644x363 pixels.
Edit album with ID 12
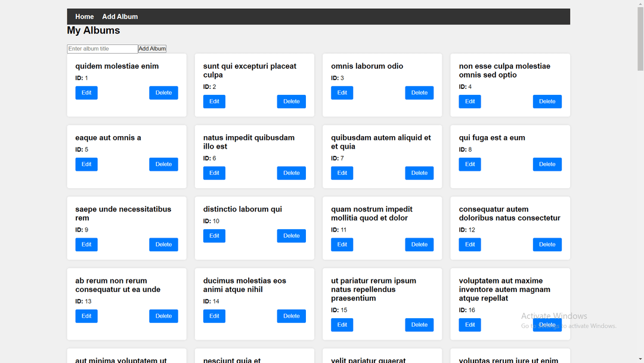pos(470,245)
